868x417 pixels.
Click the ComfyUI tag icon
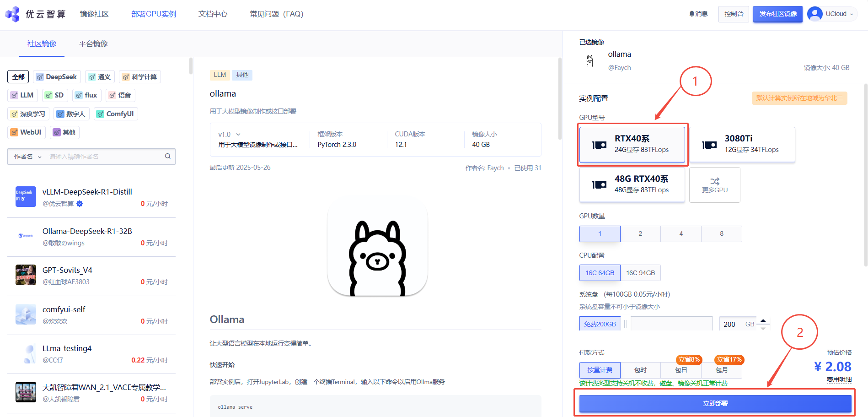[101, 114]
